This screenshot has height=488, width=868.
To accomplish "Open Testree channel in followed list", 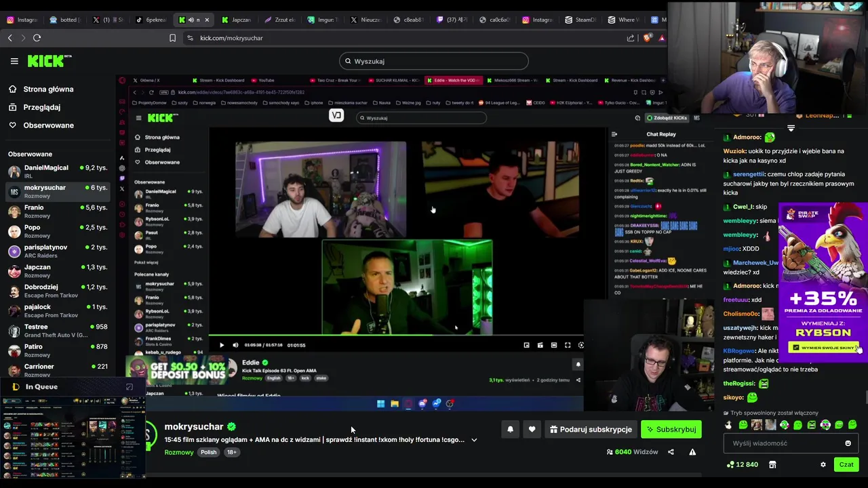I will click(x=57, y=331).
